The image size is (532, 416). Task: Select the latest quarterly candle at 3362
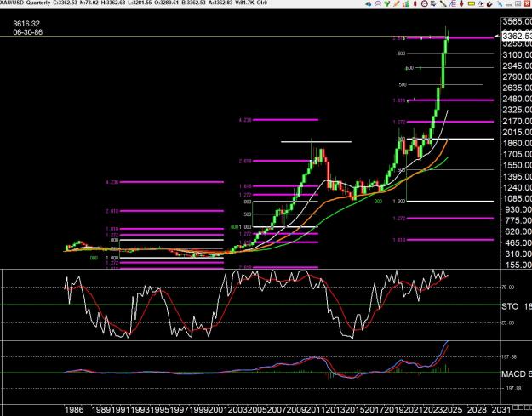point(449,37)
